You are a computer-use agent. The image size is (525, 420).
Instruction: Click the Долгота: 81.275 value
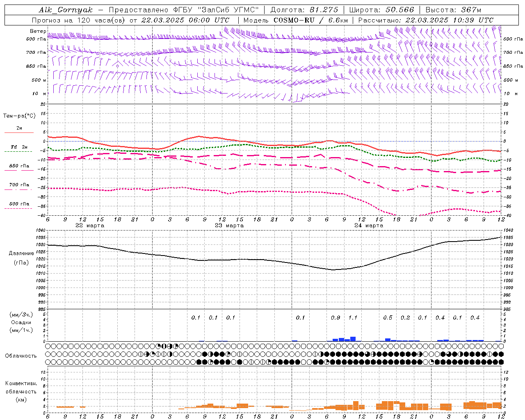point(304,10)
